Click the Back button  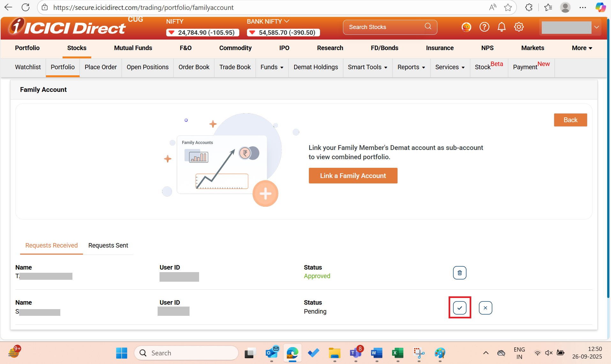click(x=570, y=120)
